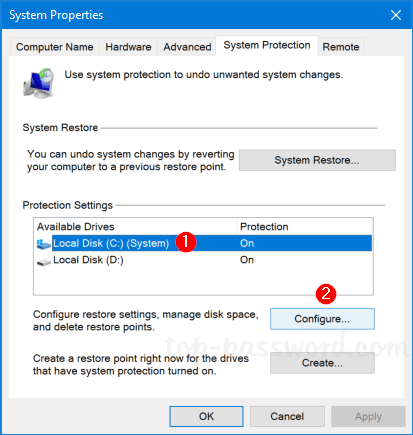Close the System Properties dialog
Image resolution: width=413 pixels, height=435 pixels.
(x=396, y=15)
